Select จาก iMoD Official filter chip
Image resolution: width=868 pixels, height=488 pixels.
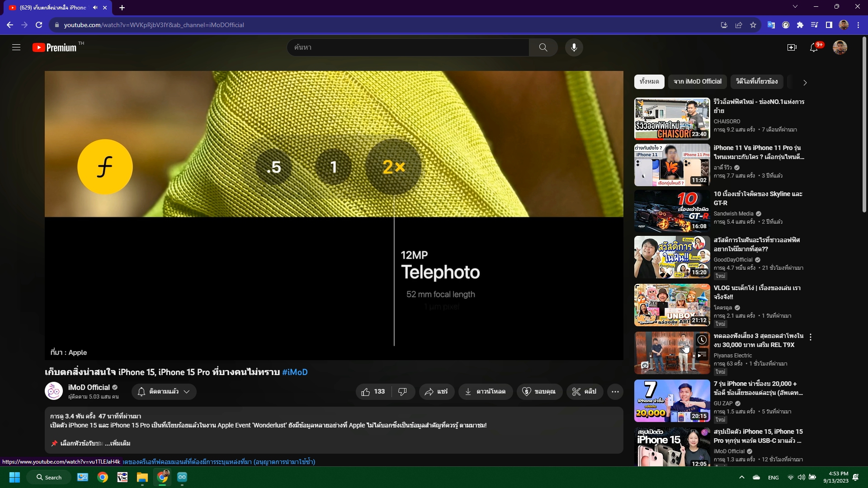pyautogui.click(x=697, y=81)
